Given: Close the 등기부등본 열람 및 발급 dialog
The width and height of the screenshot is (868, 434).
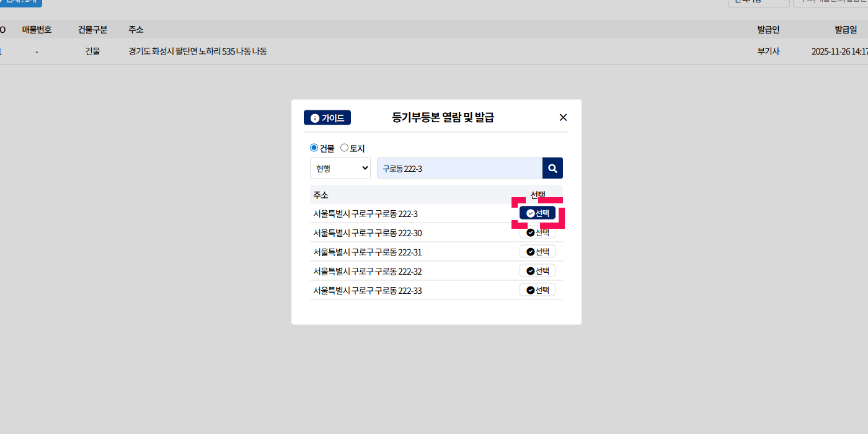Looking at the screenshot, I should click(x=563, y=117).
